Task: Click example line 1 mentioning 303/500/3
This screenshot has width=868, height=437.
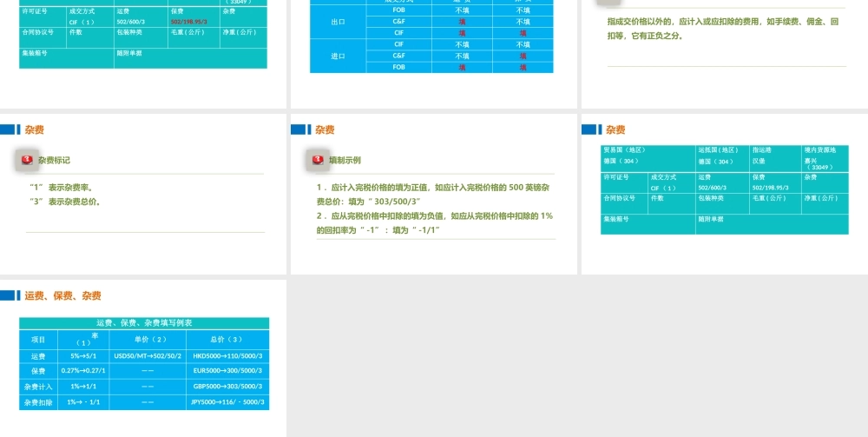Action: (x=433, y=195)
